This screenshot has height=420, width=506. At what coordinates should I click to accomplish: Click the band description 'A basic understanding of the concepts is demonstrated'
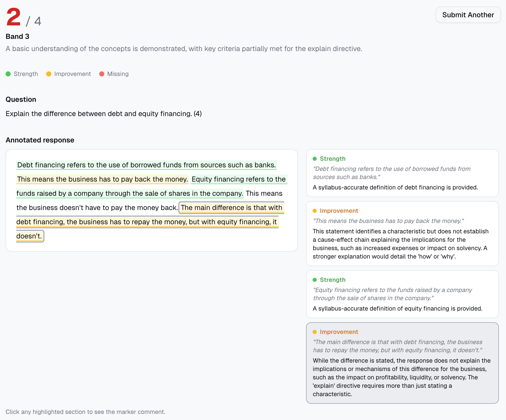click(184, 49)
